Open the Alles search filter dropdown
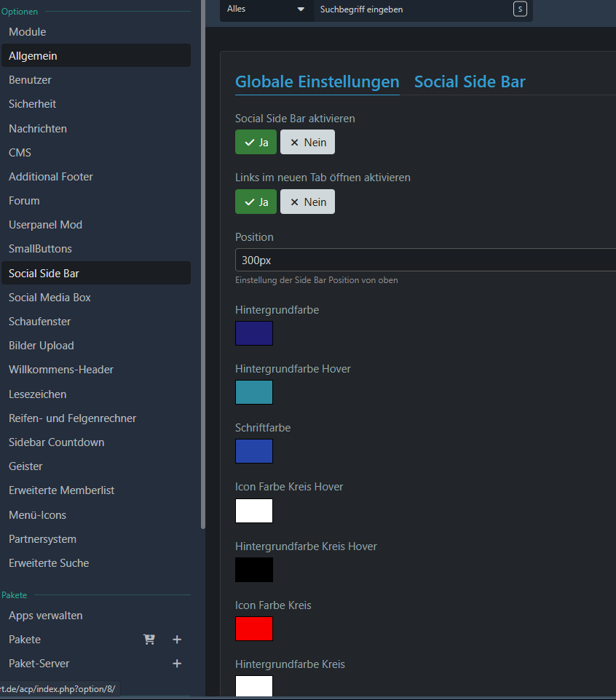The height and width of the screenshot is (700, 616). click(266, 9)
